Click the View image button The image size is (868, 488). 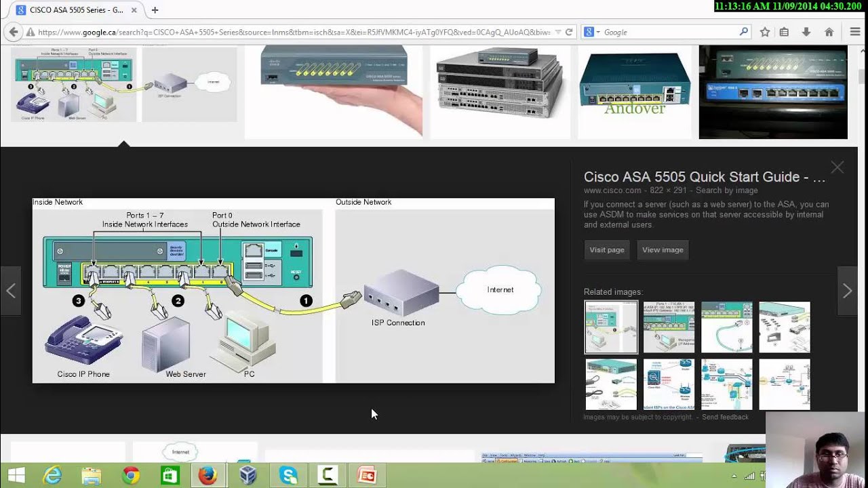click(663, 249)
